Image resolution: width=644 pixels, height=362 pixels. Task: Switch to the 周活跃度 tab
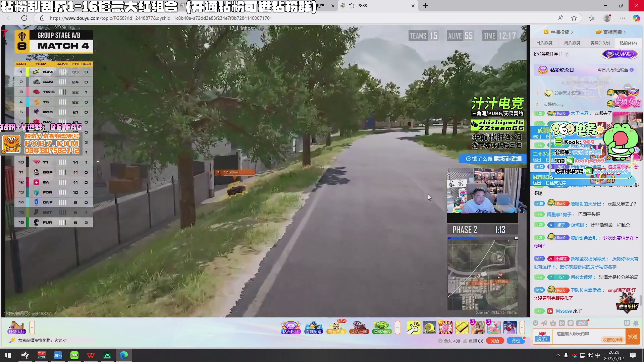[572, 43]
